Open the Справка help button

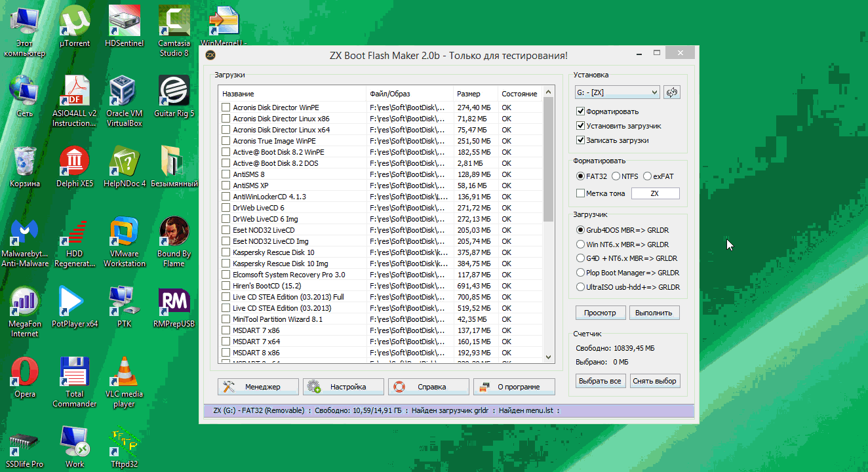[x=429, y=387]
